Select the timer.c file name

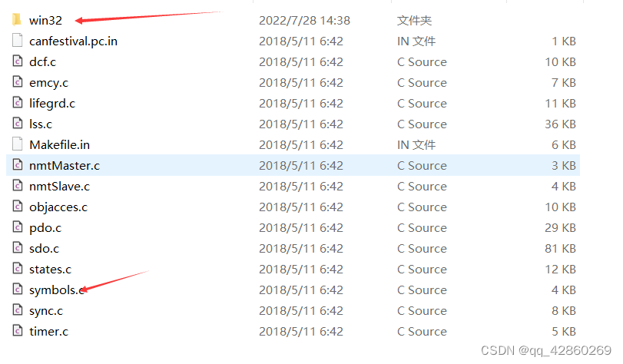(x=48, y=331)
